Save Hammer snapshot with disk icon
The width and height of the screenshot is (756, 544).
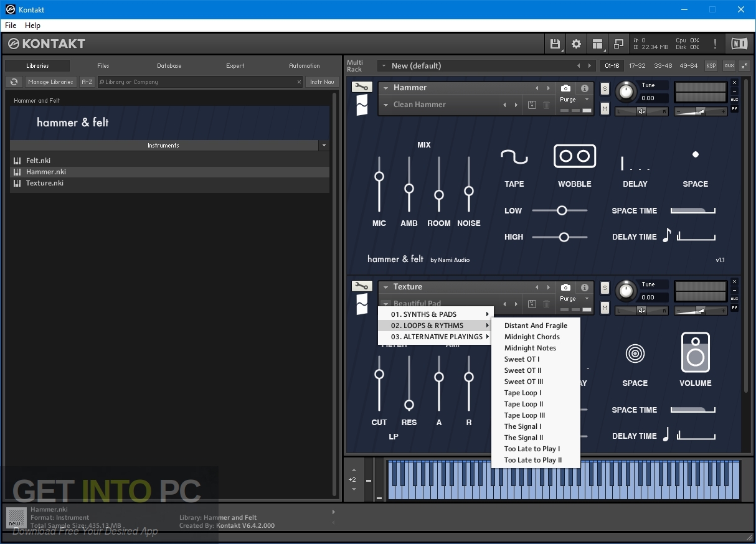[532, 105]
